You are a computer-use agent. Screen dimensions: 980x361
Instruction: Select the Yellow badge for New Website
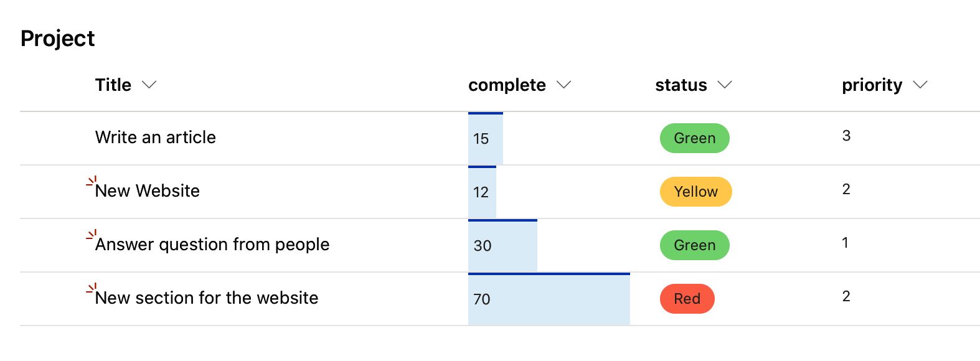[695, 191]
